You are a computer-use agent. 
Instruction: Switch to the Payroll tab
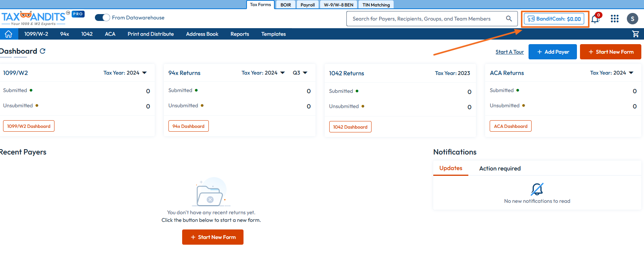tap(308, 5)
